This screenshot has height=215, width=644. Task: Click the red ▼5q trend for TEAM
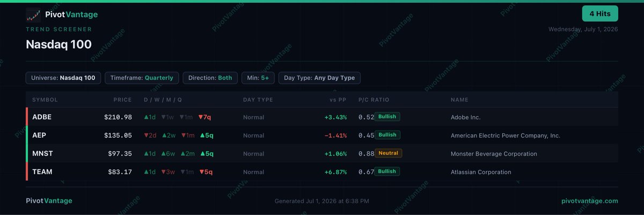[206, 172]
